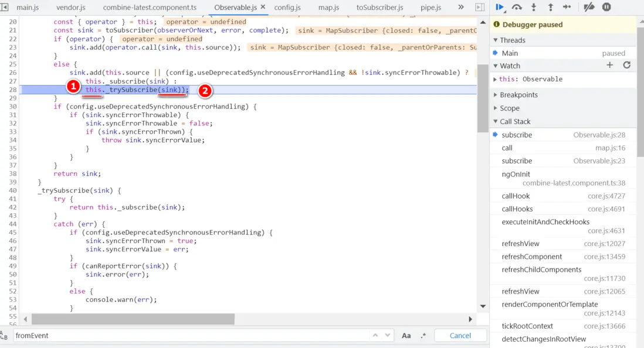Click the 'return sink;' code line
The height and width of the screenshot is (348, 644).
(x=77, y=173)
